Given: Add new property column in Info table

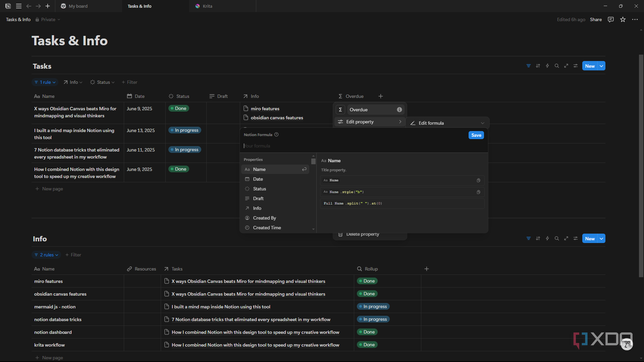Looking at the screenshot, I should coord(427,269).
